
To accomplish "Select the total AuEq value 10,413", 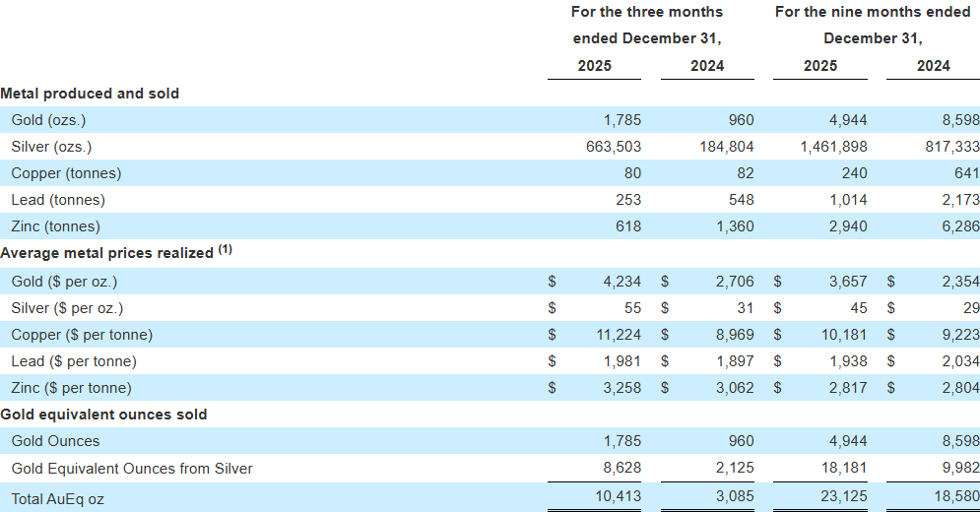I will click(x=618, y=497).
